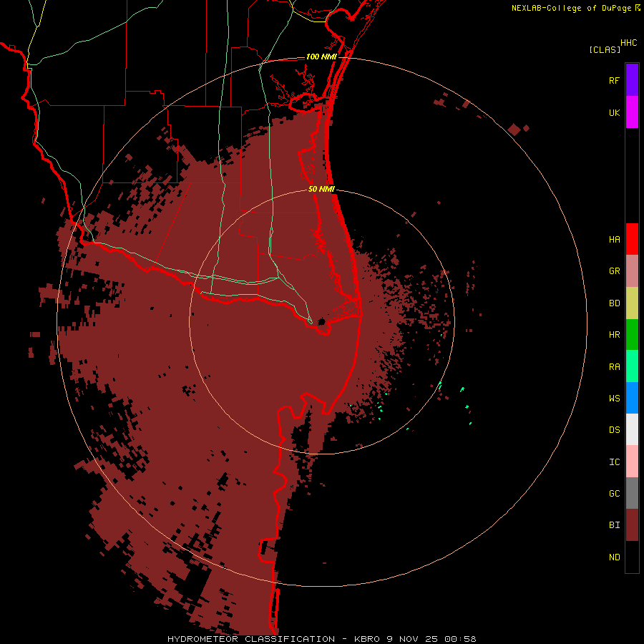Screen dimensions: 644x644
Task: Click the RF legend label
Action: (x=614, y=81)
